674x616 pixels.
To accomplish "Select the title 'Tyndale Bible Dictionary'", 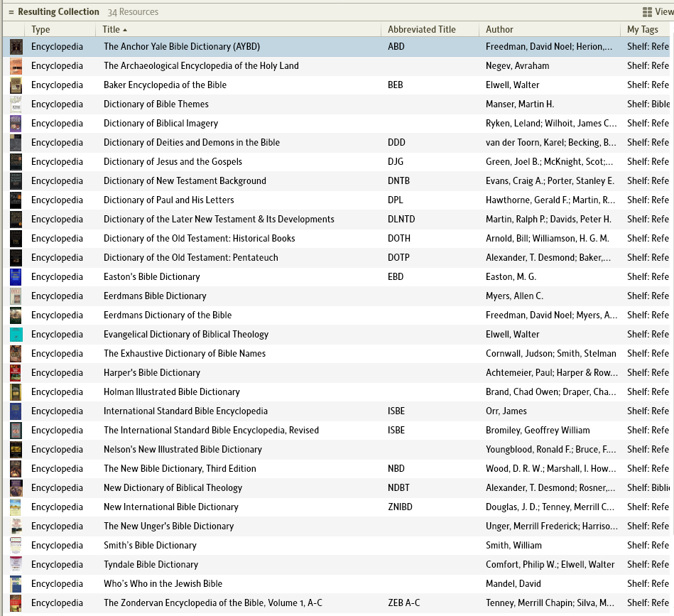I will point(151,564).
